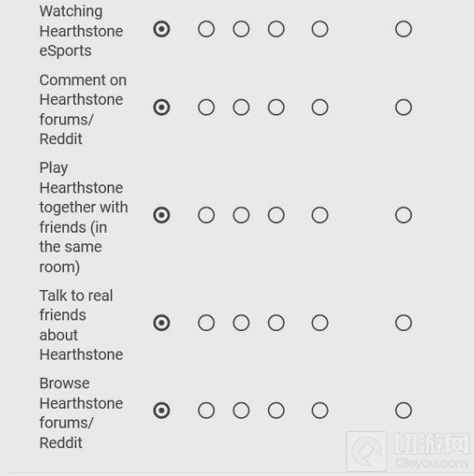Click selected radio for Play Hearthstone together with friends
The width and height of the screenshot is (474, 476).
click(x=162, y=215)
